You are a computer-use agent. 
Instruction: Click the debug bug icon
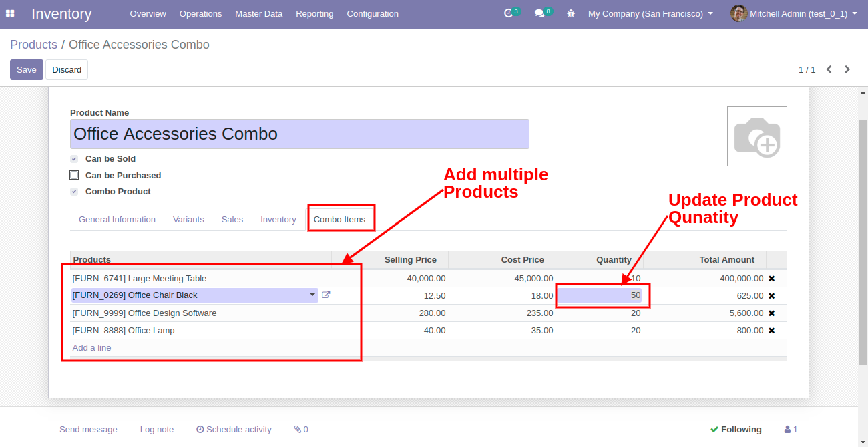pos(570,13)
